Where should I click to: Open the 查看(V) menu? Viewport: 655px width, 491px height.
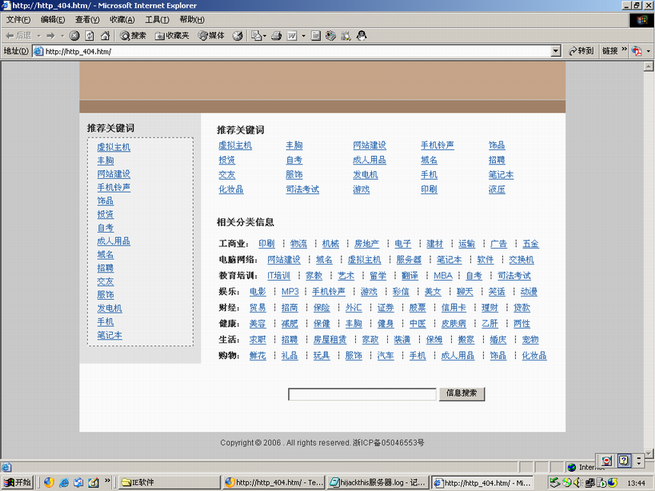[87, 19]
